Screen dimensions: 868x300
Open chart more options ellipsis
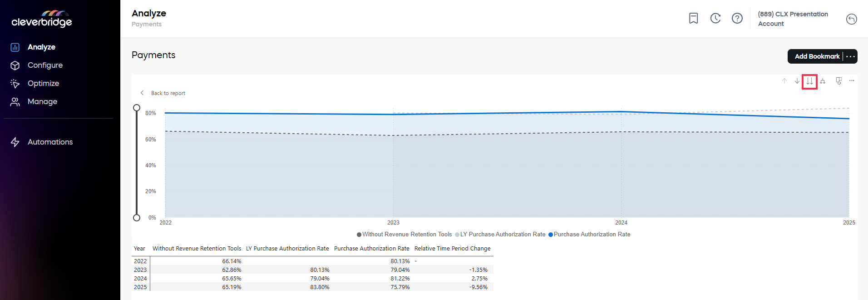tap(852, 80)
